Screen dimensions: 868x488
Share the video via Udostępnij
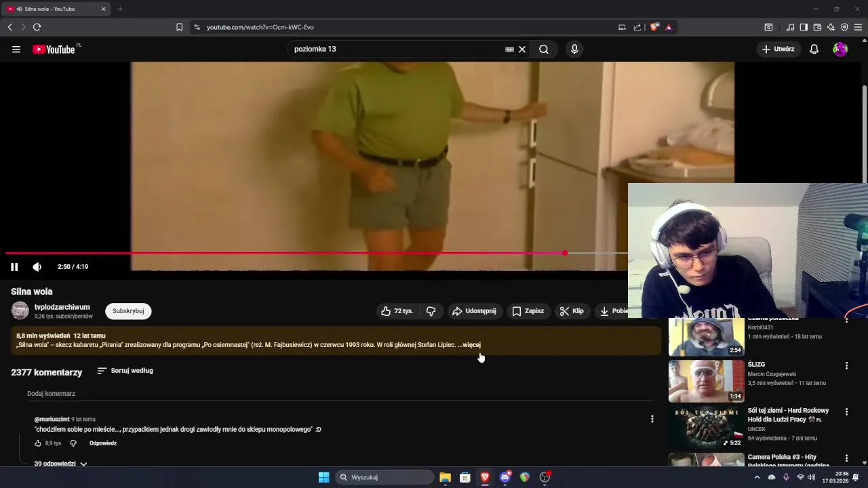point(474,311)
